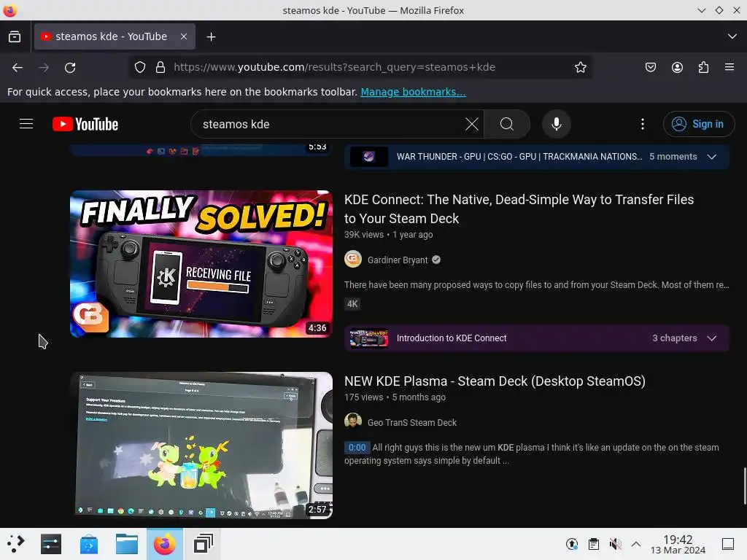Select the steamos kde - YouTube tab
Viewport: 747px width, 560px height.
point(115,36)
